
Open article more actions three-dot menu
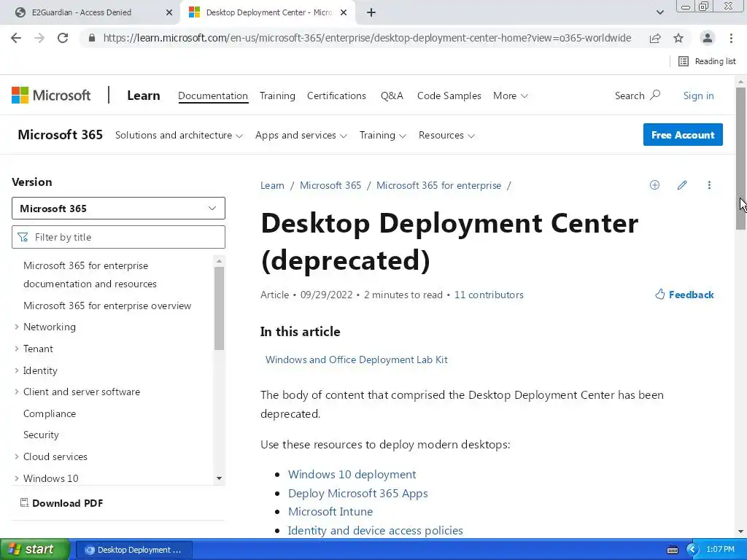709,185
